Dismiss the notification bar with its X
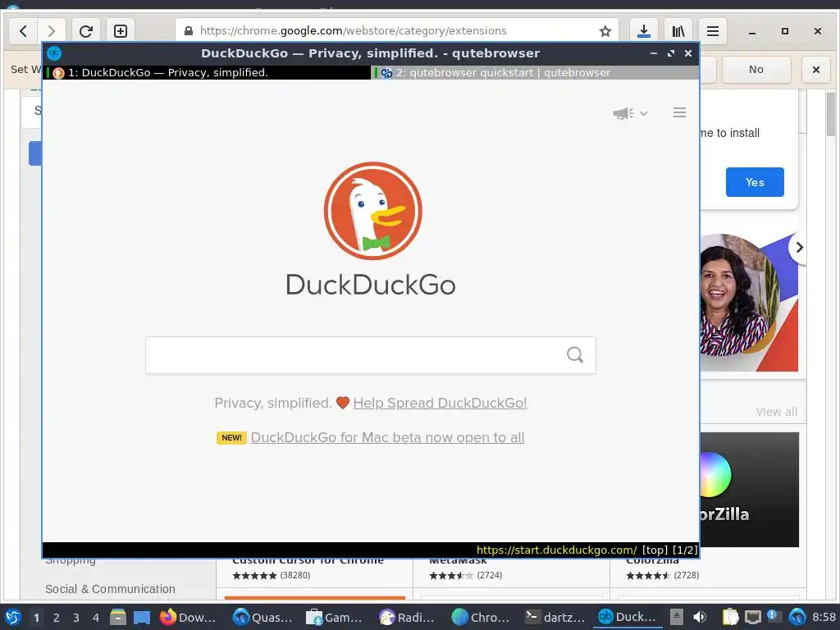 pyautogui.click(x=816, y=70)
